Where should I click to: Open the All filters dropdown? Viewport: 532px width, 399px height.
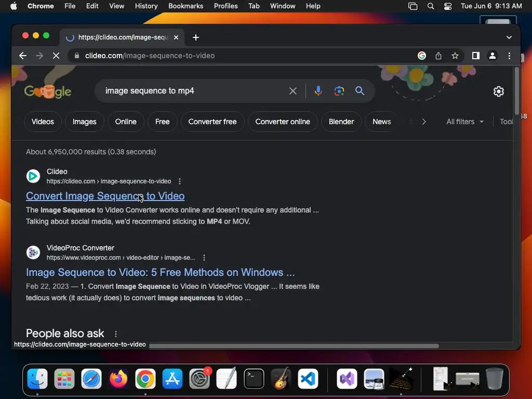click(464, 122)
